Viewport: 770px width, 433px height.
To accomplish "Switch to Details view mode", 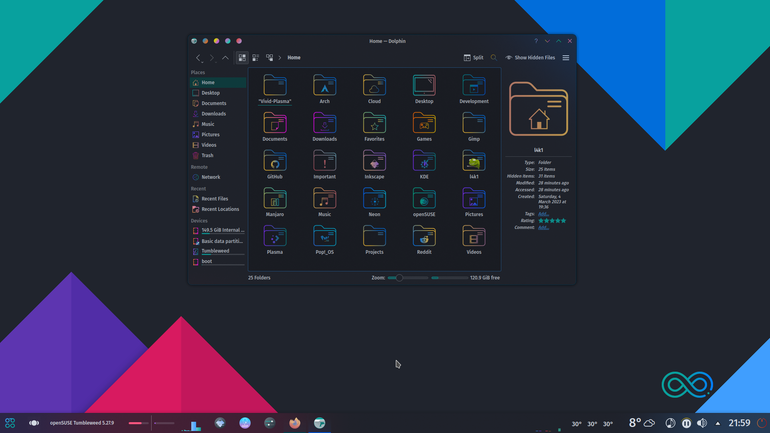I will pos(270,58).
